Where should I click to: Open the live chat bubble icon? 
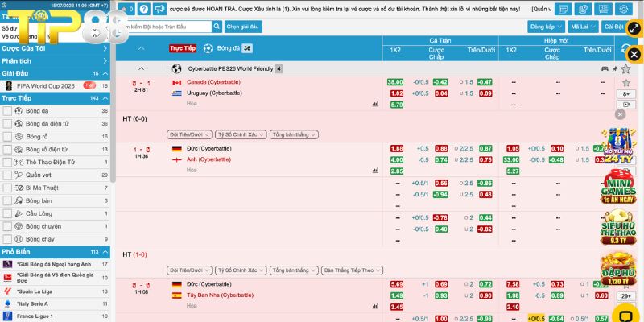(x=625, y=316)
